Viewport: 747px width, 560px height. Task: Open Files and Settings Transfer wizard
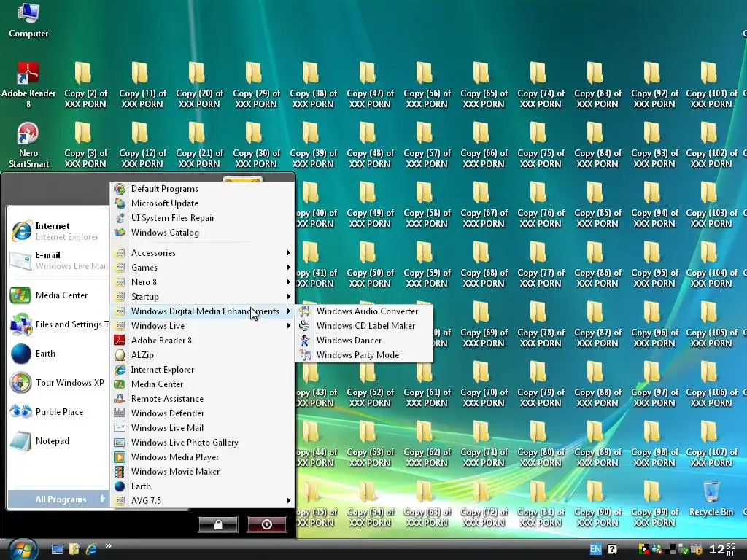(x=58, y=324)
